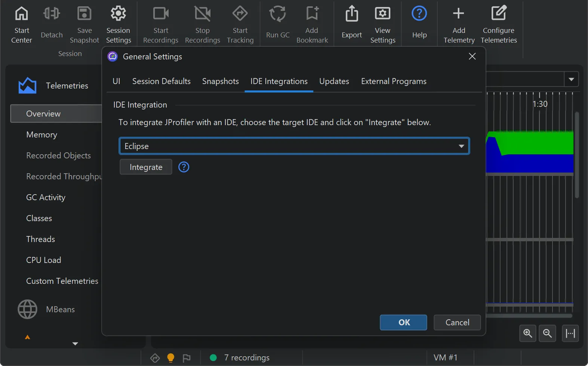Image resolution: width=588 pixels, height=366 pixels.
Task: Click the horizontal scrollbar under chart
Action: click(x=529, y=316)
